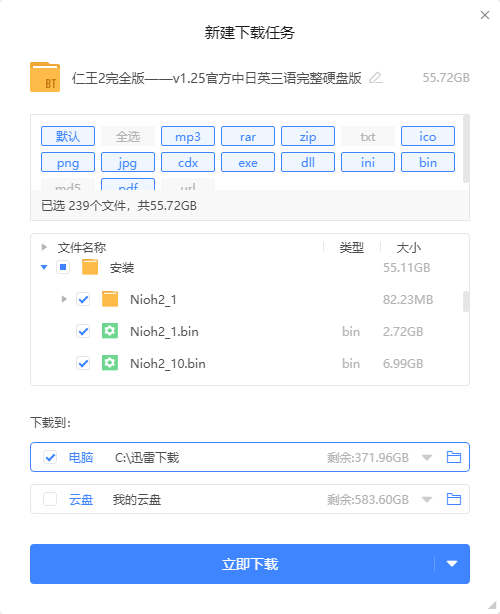
Task: Click the 82.23MB size value
Action: pyautogui.click(x=408, y=300)
